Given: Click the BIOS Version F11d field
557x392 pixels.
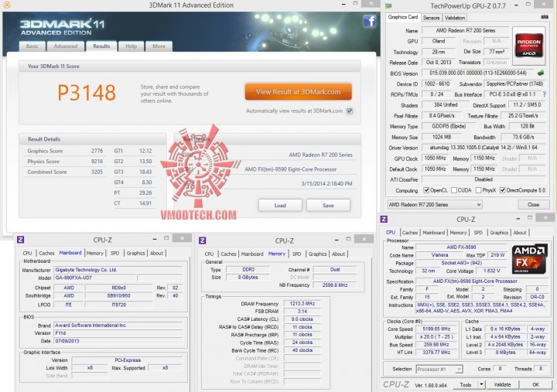Looking at the screenshot, I should (x=118, y=333).
